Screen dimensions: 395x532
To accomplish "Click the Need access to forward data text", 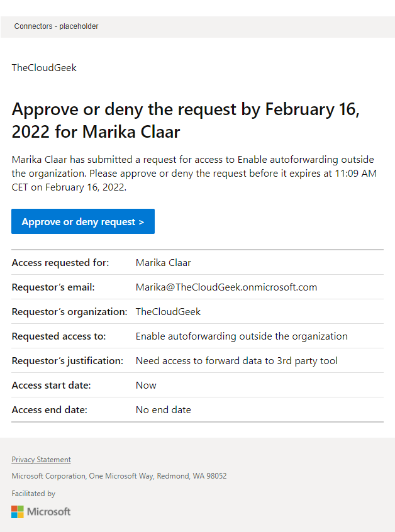I will point(236,361).
